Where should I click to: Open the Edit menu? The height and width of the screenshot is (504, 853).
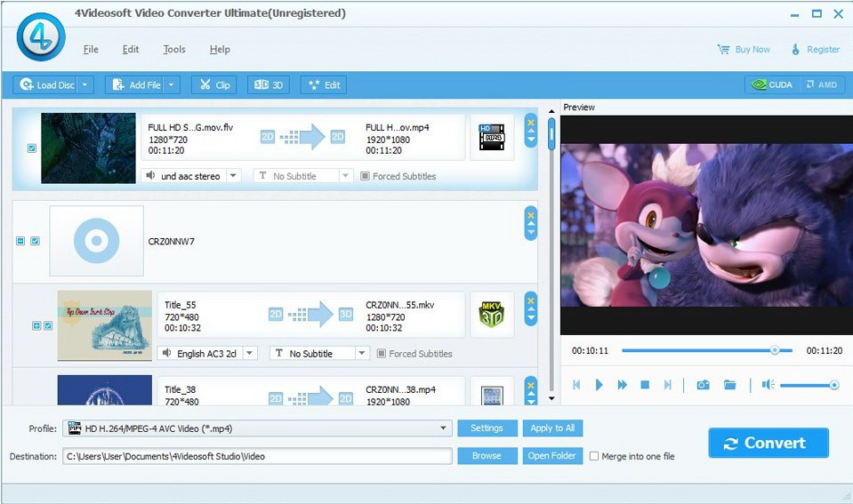pos(131,50)
